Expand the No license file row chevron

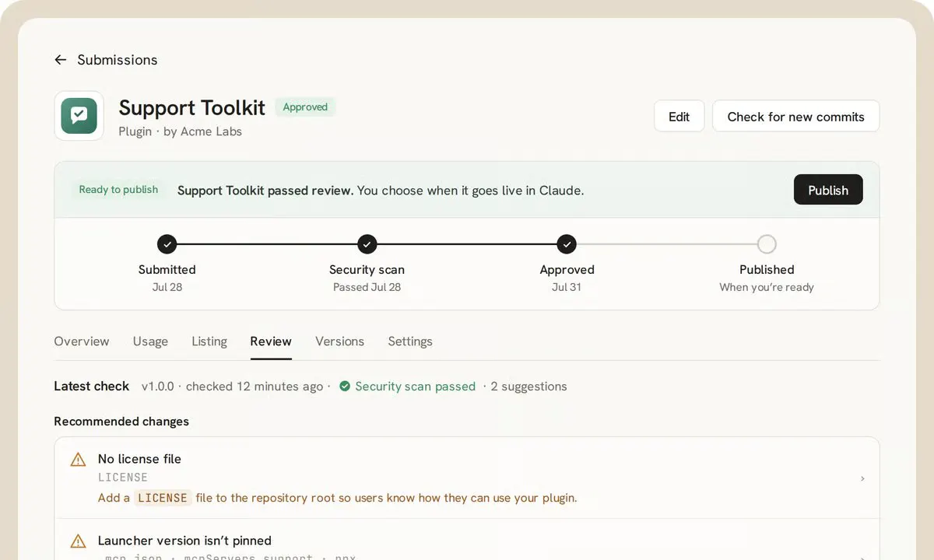(862, 478)
